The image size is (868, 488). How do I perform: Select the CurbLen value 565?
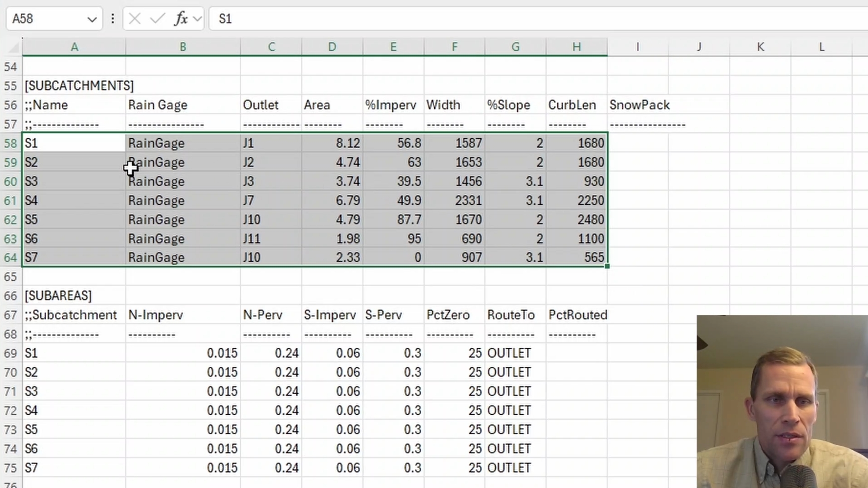(x=577, y=258)
